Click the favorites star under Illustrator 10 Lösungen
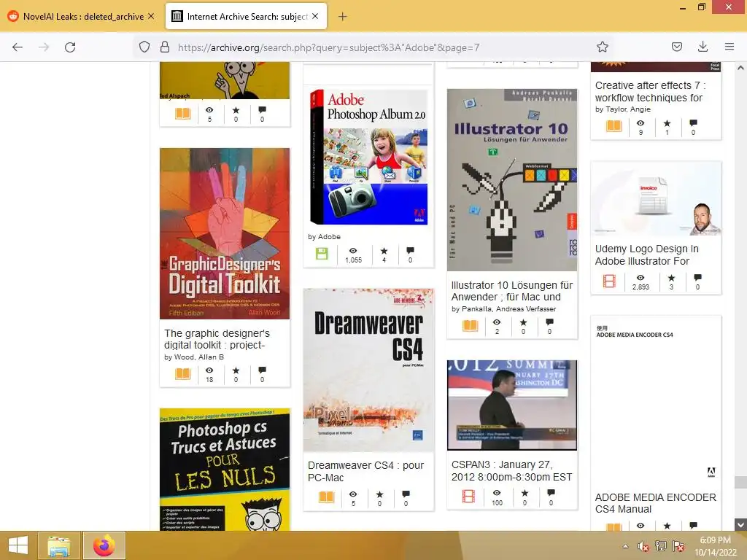Image resolution: width=747 pixels, height=560 pixels. pyautogui.click(x=523, y=322)
